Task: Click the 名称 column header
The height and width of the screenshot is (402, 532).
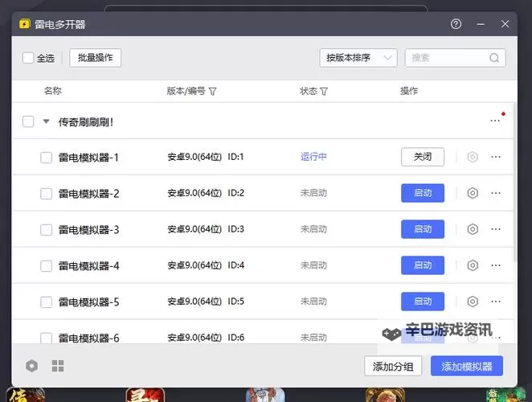Action: pos(52,91)
